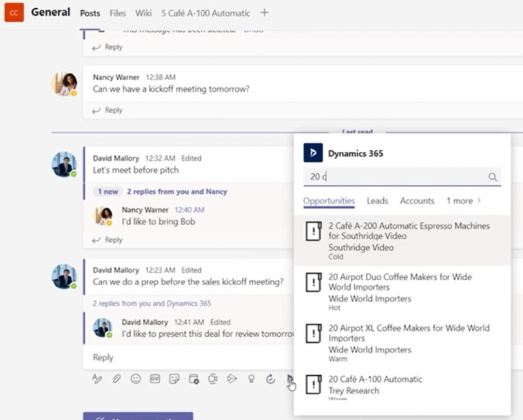Click the Airpot Duo opportunity icon
This screenshot has height=420, width=523.
click(x=313, y=282)
